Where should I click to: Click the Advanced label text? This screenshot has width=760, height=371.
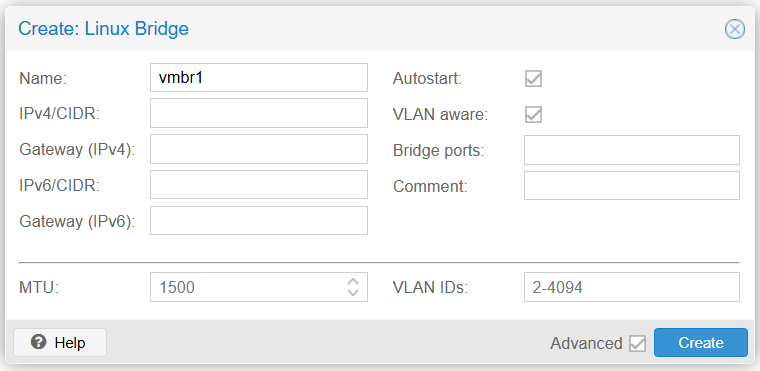pos(586,343)
